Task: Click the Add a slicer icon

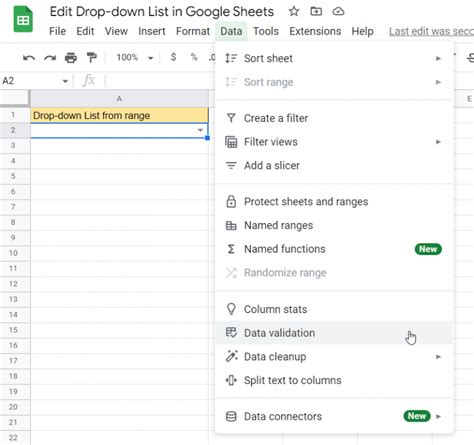Action: [231, 166]
